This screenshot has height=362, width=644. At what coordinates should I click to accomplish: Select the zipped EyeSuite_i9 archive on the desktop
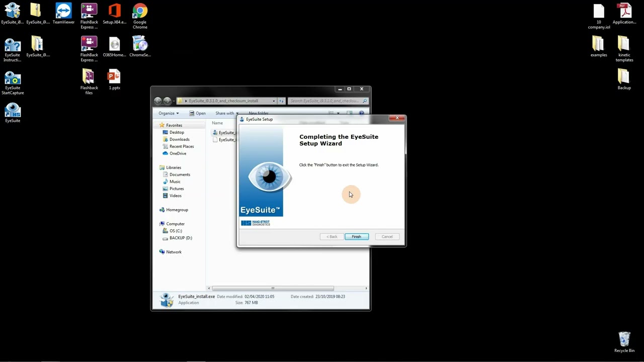38,14
